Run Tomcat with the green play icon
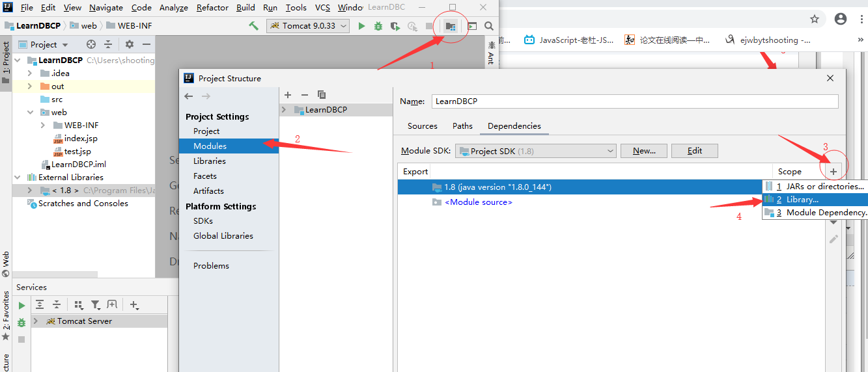 click(362, 26)
